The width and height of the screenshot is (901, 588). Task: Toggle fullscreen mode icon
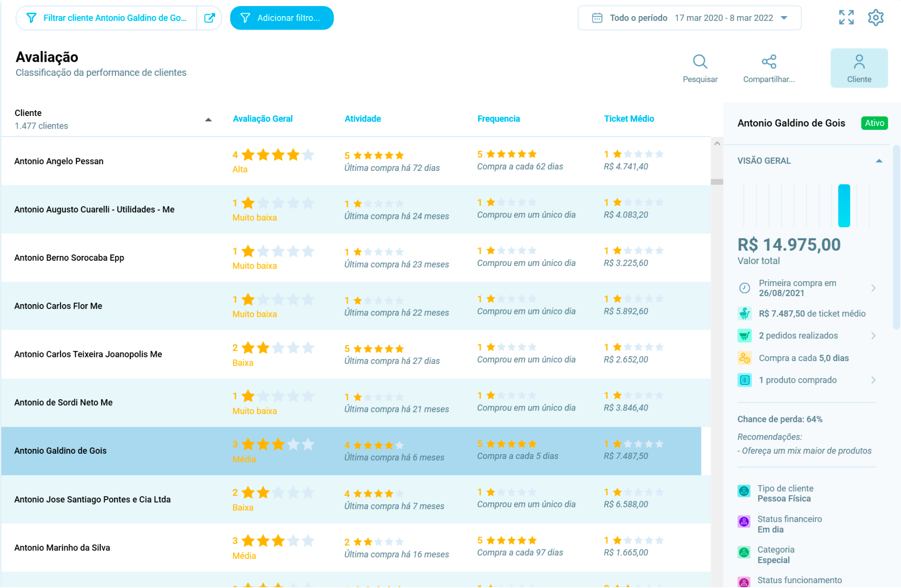click(846, 17)
